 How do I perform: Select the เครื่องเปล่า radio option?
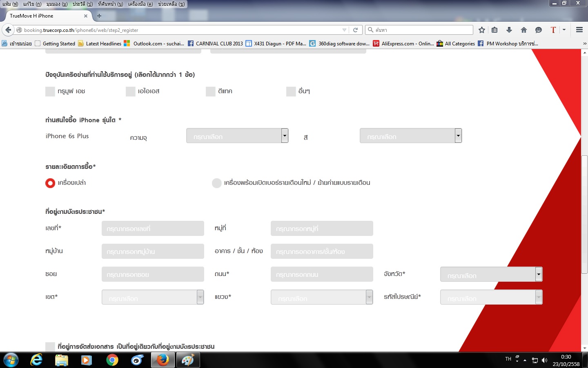pos(50,183)
